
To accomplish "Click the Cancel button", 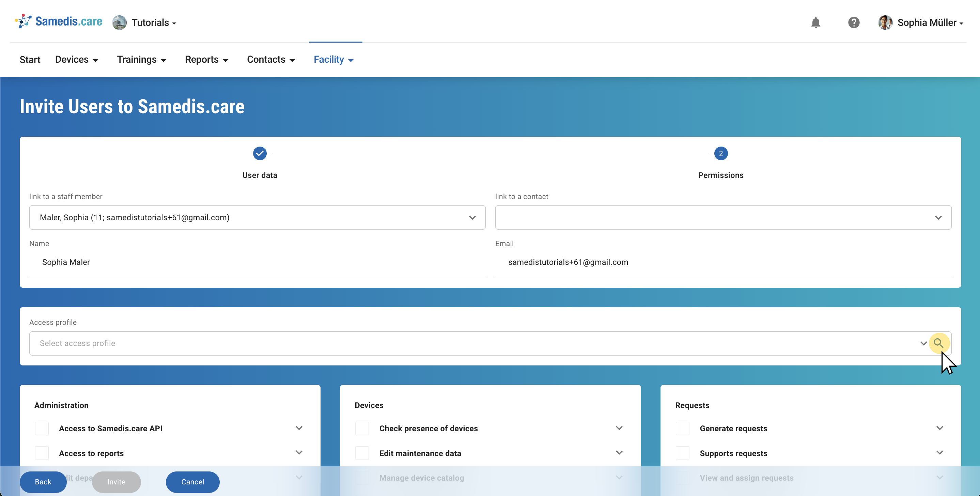I will (x=192, y=482).
